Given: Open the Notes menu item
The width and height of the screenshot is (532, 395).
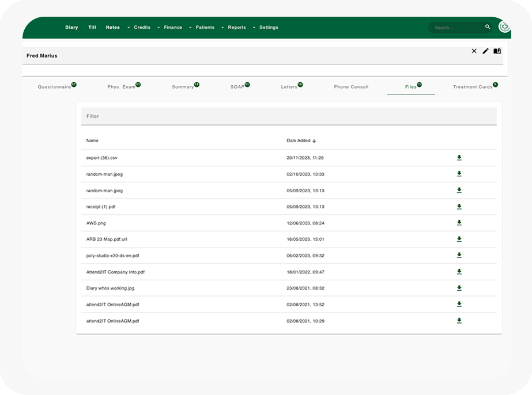Looking at the screenshot, I should 112,28.
